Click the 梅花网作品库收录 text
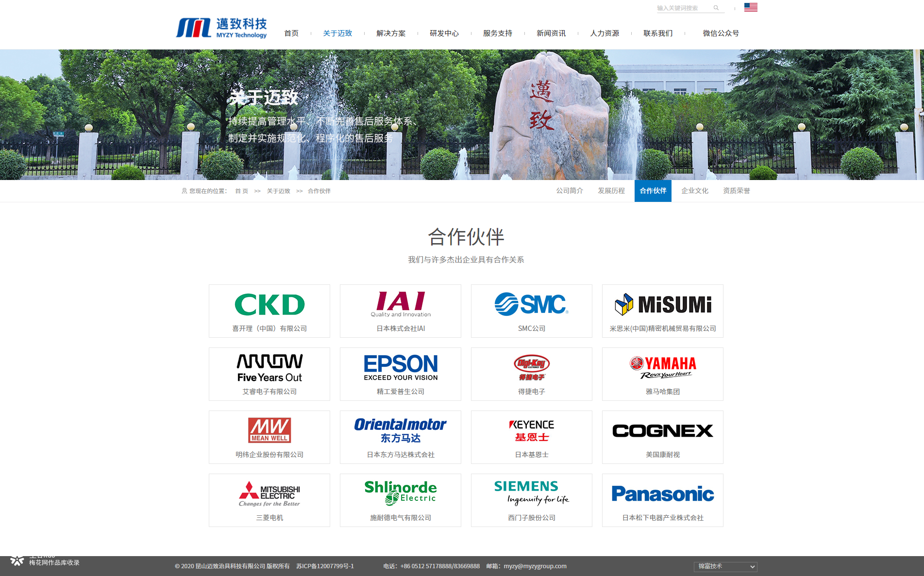 [x=54, y=563]
